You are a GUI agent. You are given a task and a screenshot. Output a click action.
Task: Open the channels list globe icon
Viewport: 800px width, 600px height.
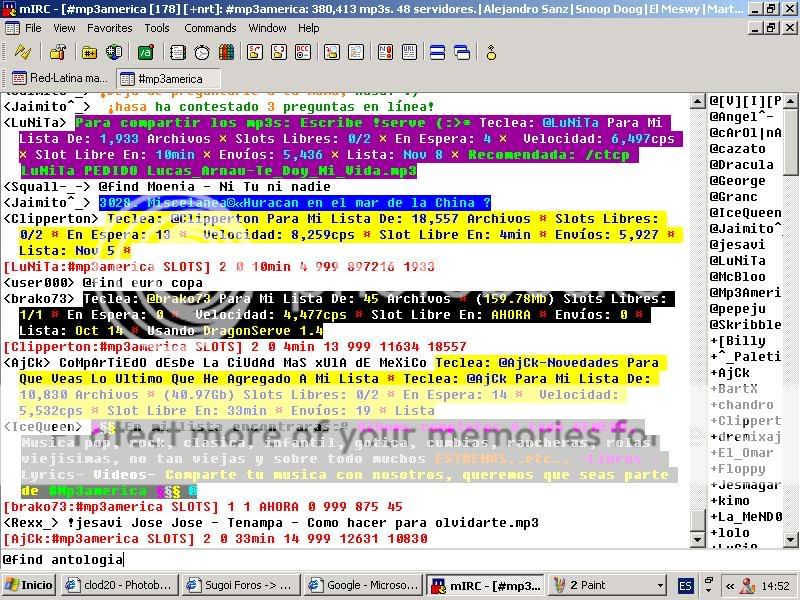pos(114,52)
